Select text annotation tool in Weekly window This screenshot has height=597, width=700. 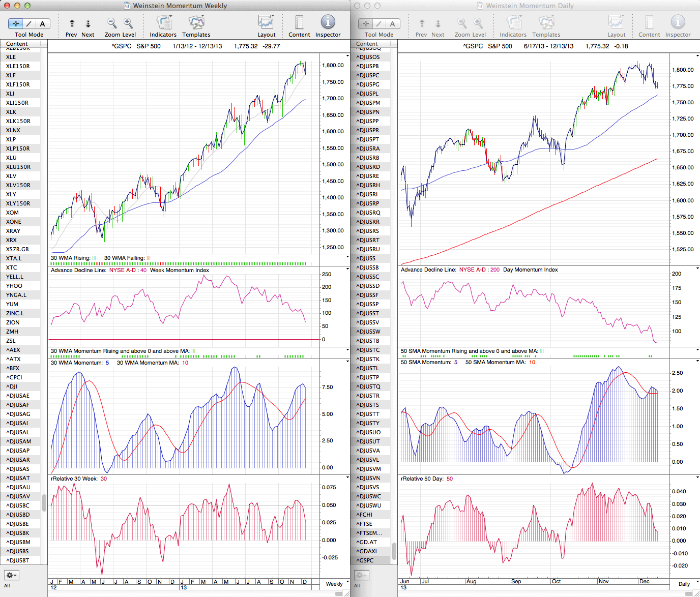tap(43, 24)
